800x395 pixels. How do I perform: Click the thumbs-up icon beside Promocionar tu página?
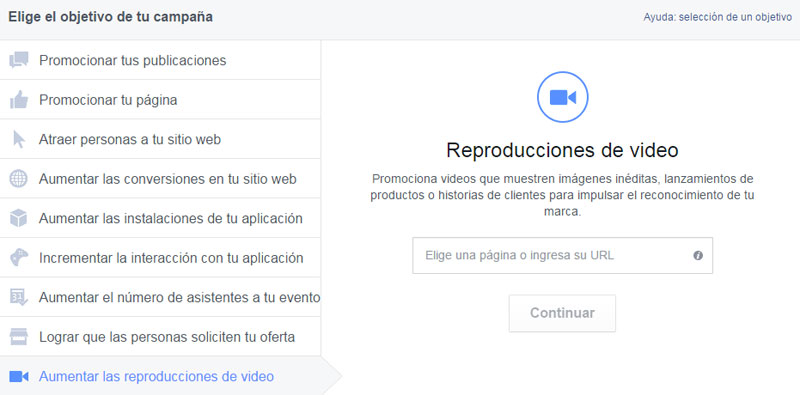(18, 100)
